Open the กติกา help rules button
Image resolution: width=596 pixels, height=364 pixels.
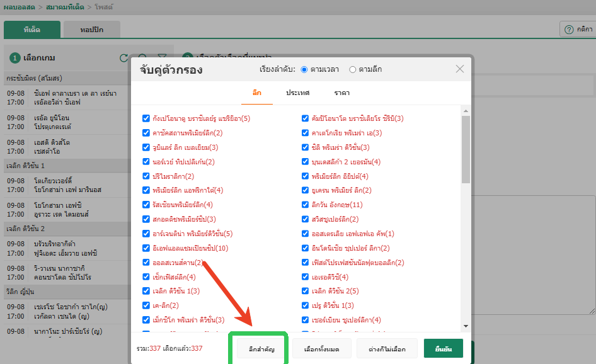[x=578, y=29]
